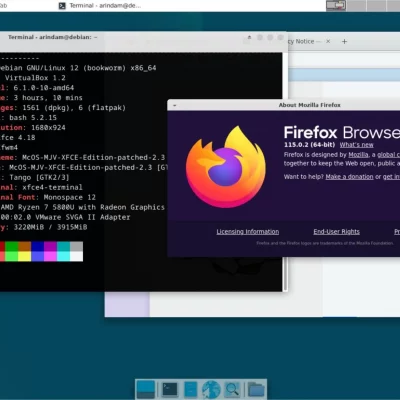Open the home folder icon in dock

(x=256, y=389)
